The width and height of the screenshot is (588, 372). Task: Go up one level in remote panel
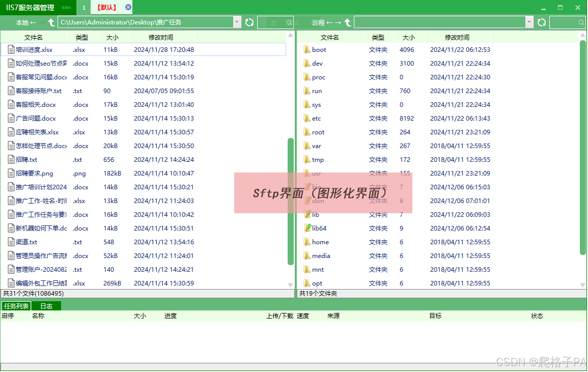[348, 22]
